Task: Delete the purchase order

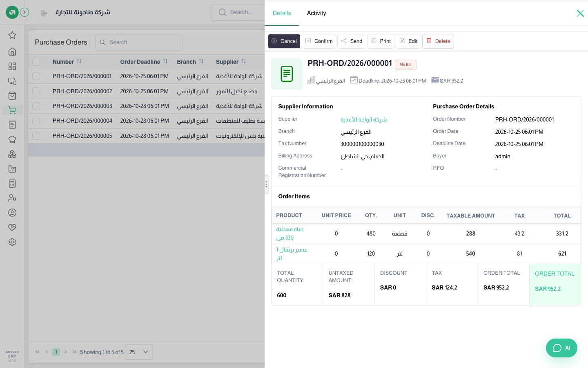Action: (x=438, y=41)
